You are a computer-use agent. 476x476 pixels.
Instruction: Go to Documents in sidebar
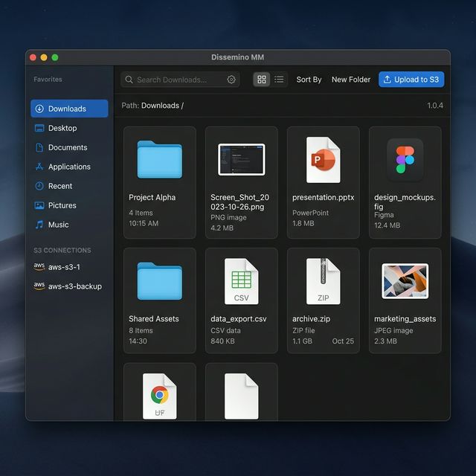pos(69,147)
